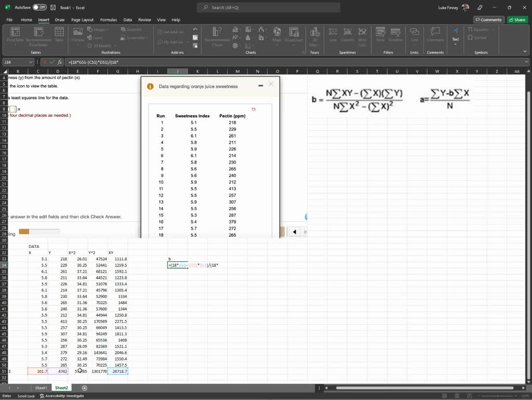Viewport: 532px width, 400px height.
Task: Open the Charts group dialog launcher
Action: 303,52
